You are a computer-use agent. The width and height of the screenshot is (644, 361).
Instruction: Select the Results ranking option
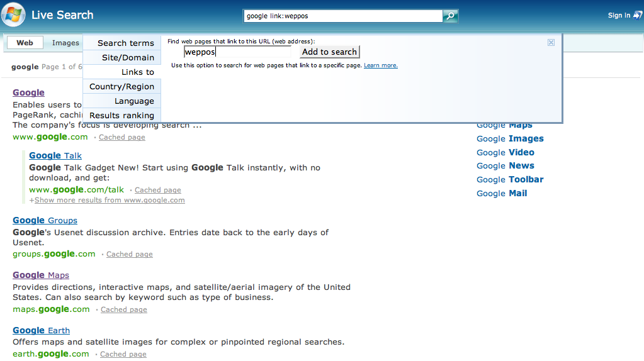tap(122, 115)
